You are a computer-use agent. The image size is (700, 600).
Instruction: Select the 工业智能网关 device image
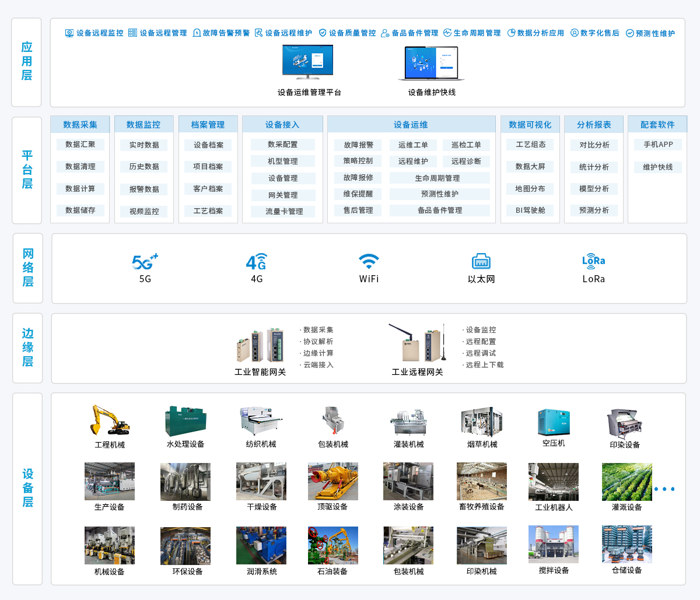(260, 345)
